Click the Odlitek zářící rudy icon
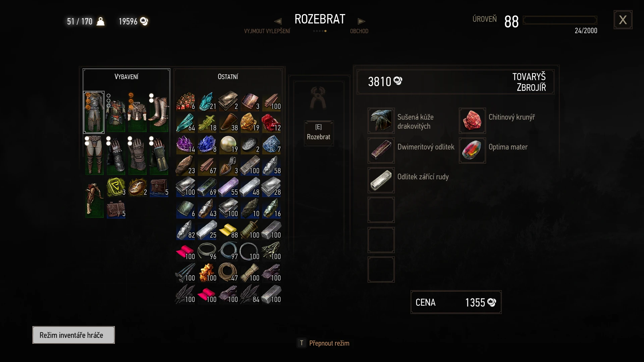This screenshot has width=644, height=362. point(381,180)
